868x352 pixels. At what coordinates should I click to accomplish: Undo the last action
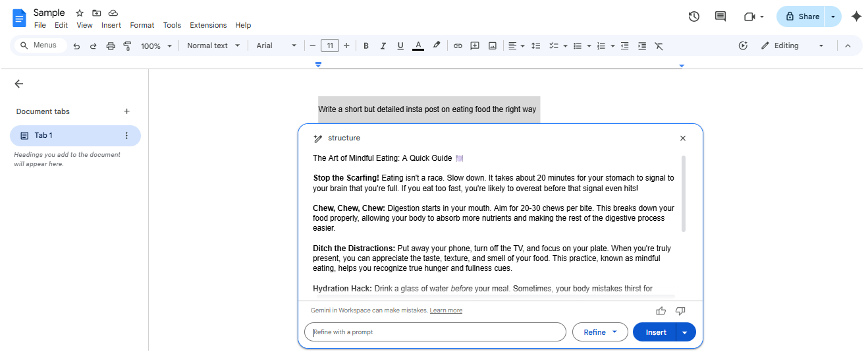pyautogui.click(x=76, y=46)
